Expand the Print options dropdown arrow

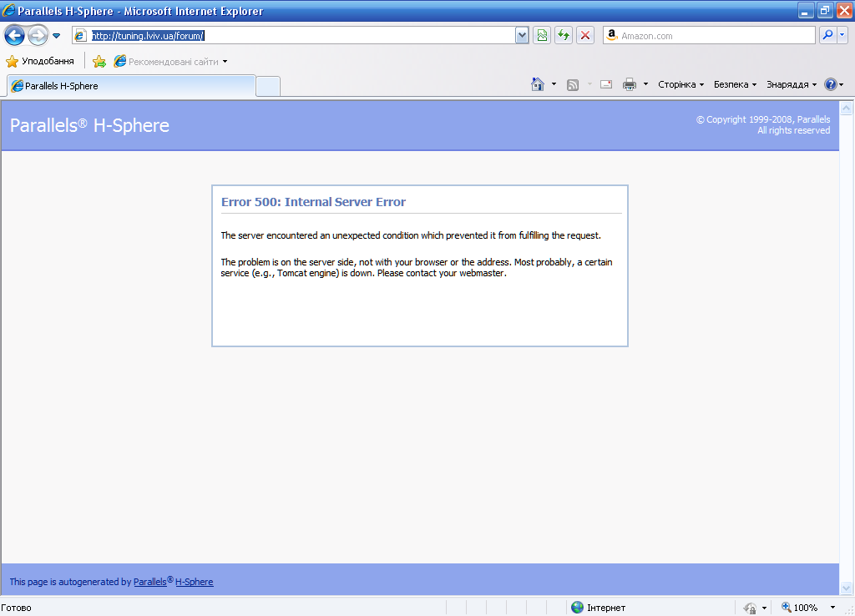tap(645, 84)
